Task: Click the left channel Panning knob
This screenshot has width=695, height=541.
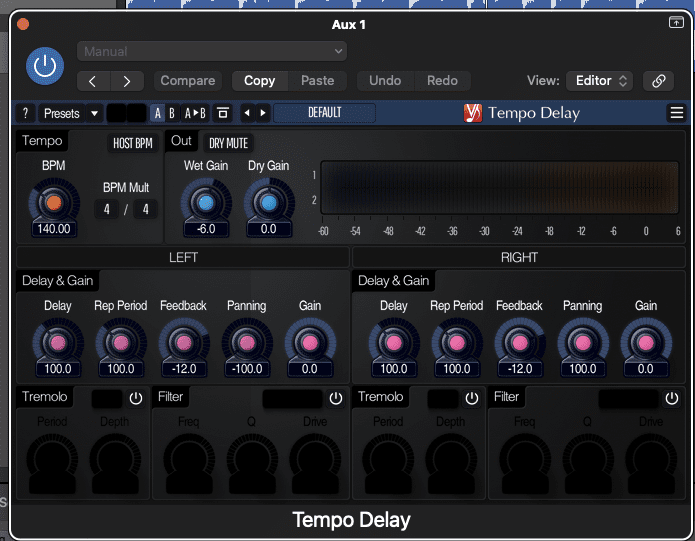Action: coord(247,343)
